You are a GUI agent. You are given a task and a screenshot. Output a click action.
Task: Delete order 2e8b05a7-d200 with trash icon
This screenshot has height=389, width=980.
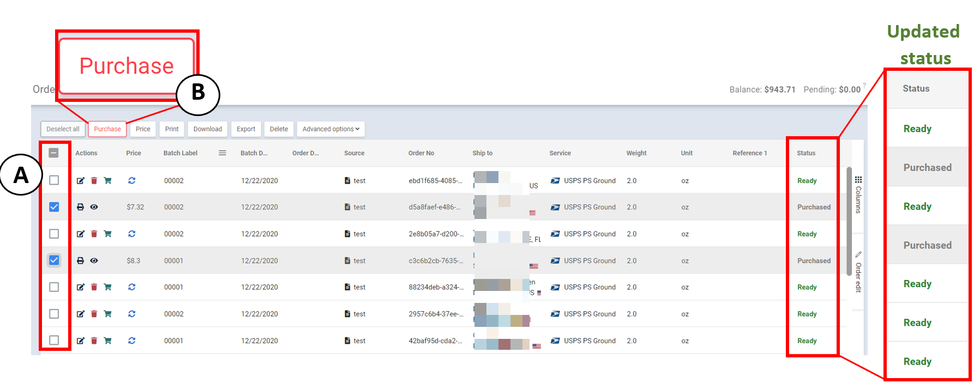[x=94, y=234]
